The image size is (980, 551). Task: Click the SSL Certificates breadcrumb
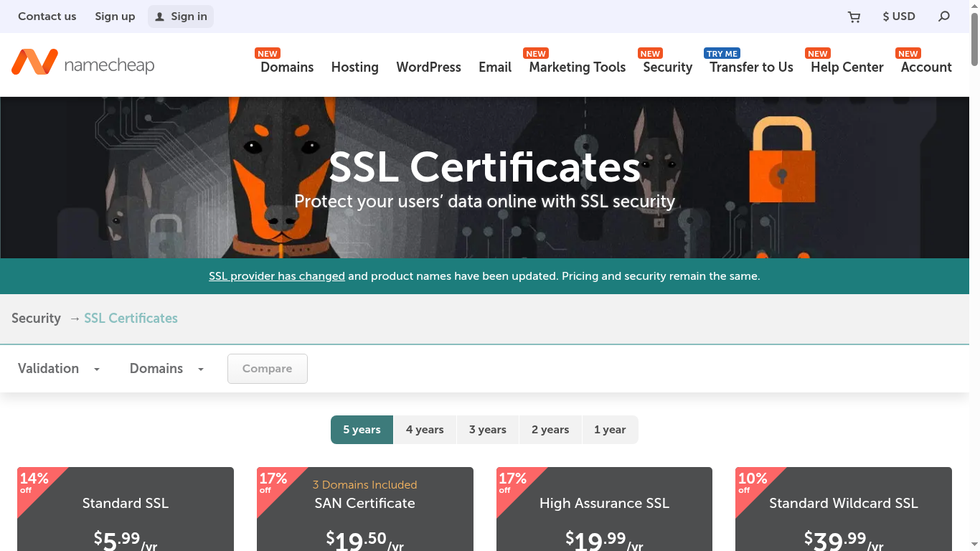131,319
